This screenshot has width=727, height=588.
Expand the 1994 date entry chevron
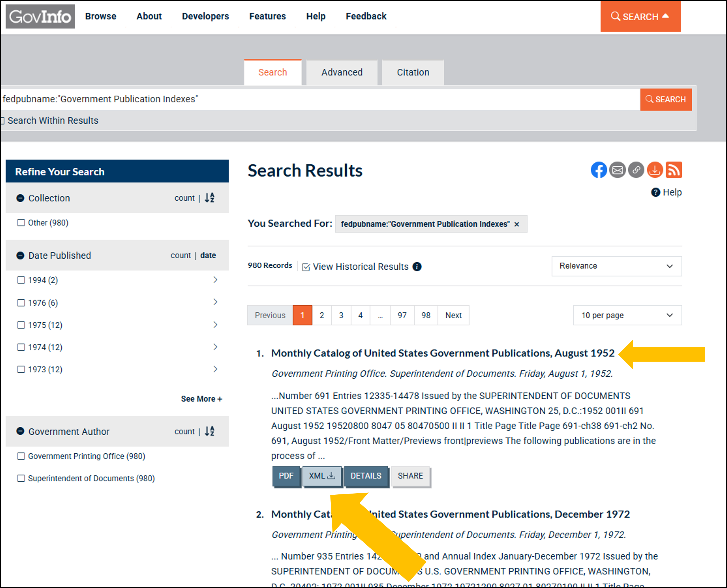(x=215, y=280)
